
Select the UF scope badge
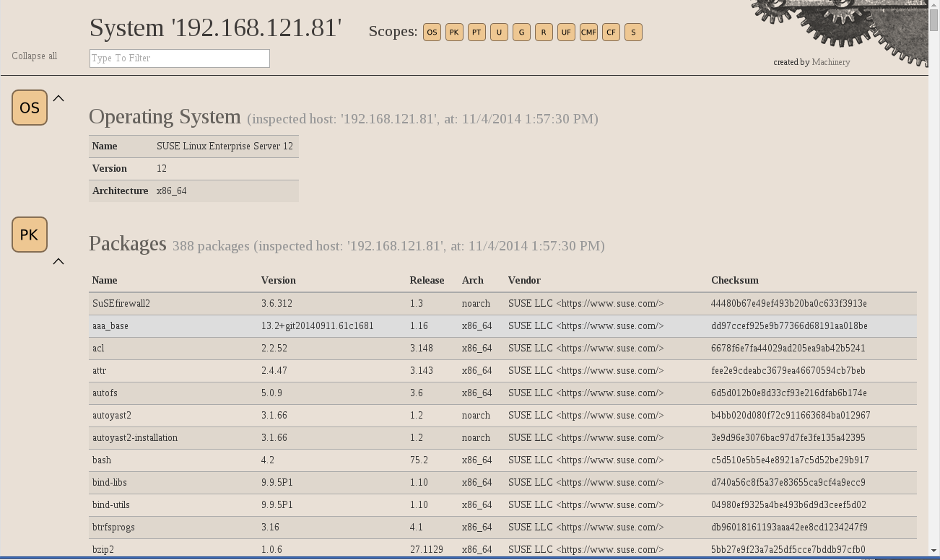click(x=566, y=32)
